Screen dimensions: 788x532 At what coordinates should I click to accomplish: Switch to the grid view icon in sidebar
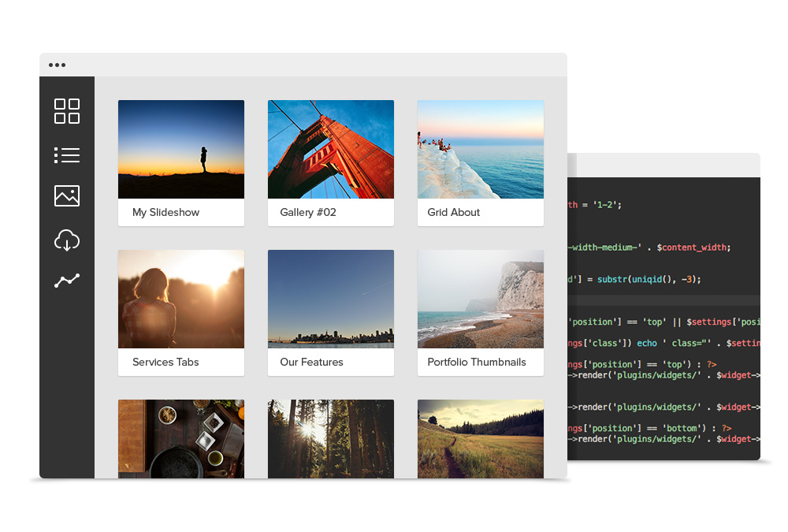pyautogui.click(x=67, y=111)
